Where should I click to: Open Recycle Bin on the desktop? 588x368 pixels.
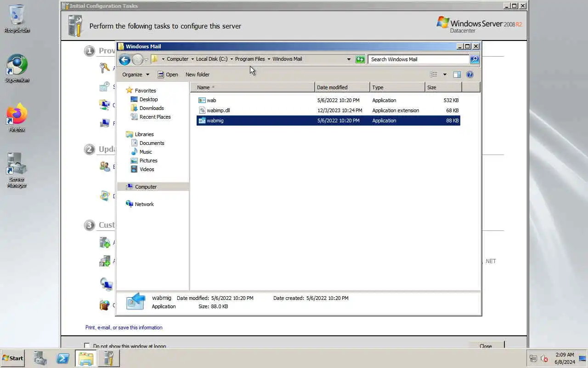click(17, 19)
